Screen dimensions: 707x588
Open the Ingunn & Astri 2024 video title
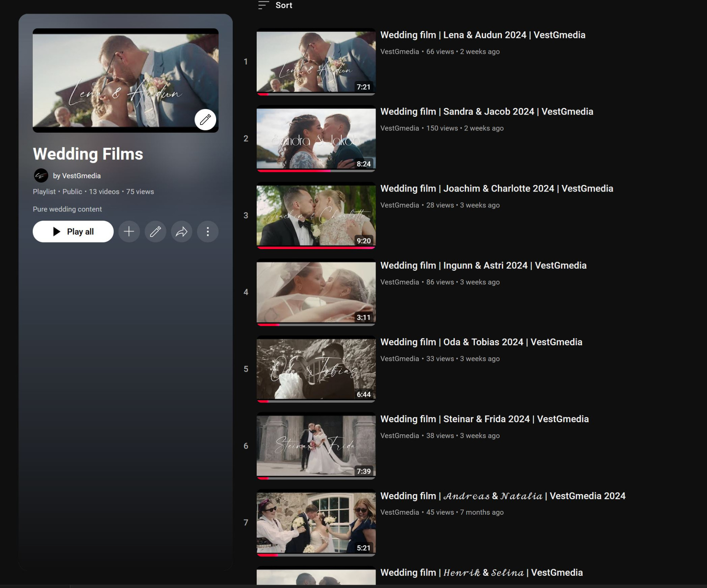coord(483,265)
